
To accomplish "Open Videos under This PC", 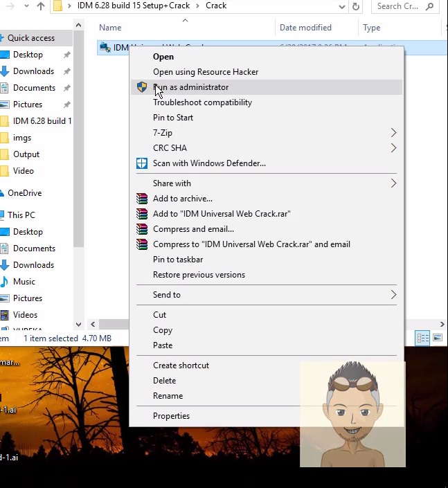I will 25,315.
